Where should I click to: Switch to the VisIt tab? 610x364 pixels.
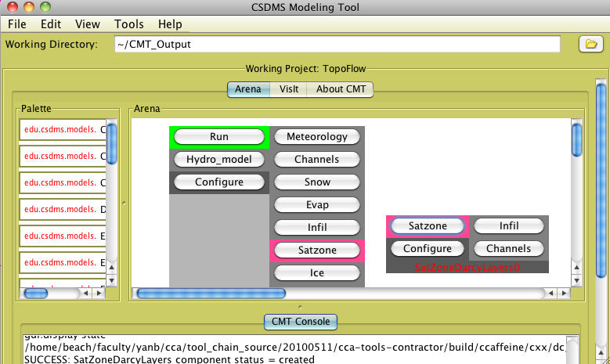289,89
